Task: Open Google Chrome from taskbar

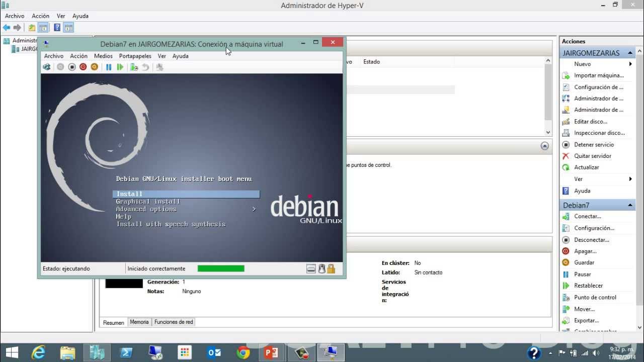Action: 243,352
